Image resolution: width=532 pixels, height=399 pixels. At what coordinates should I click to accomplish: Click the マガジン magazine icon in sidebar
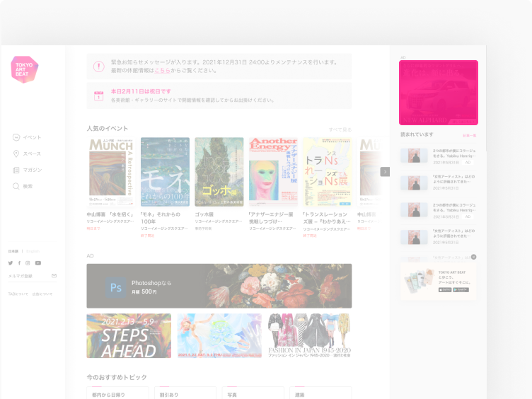click(x=16, y=170)
